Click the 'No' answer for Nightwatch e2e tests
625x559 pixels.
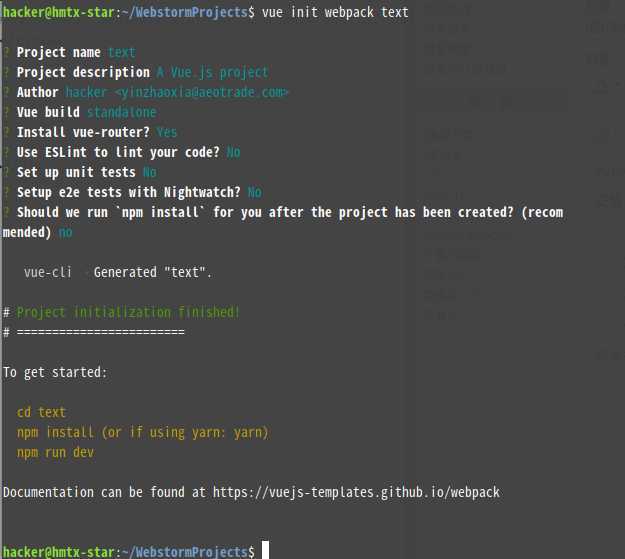coord(255,192)
